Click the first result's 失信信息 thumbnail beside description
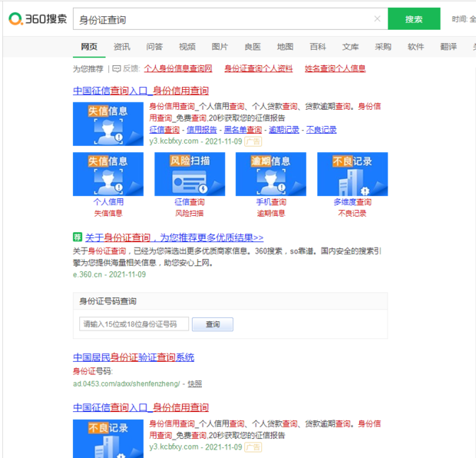The image size is (476, 458). 108,124
